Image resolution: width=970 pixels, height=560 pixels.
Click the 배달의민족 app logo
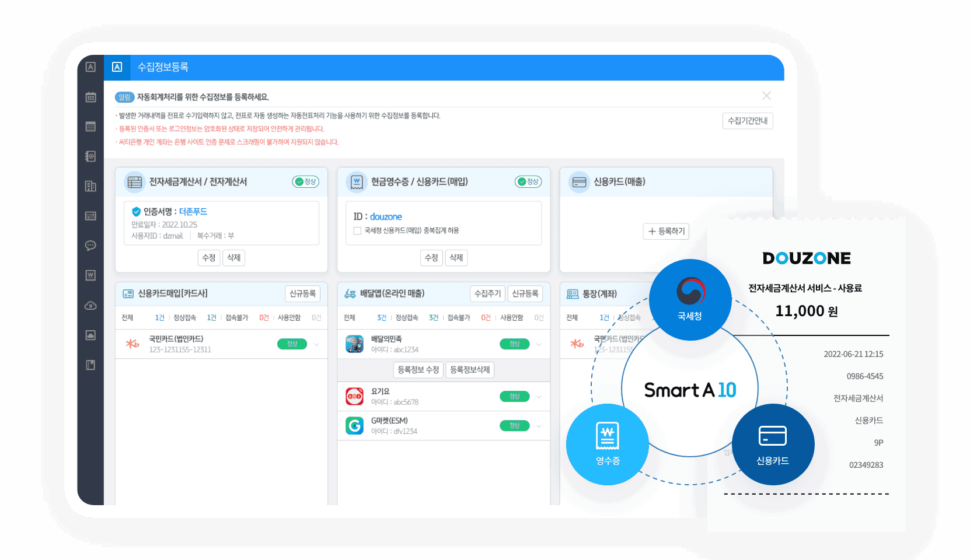coord(355,344)
